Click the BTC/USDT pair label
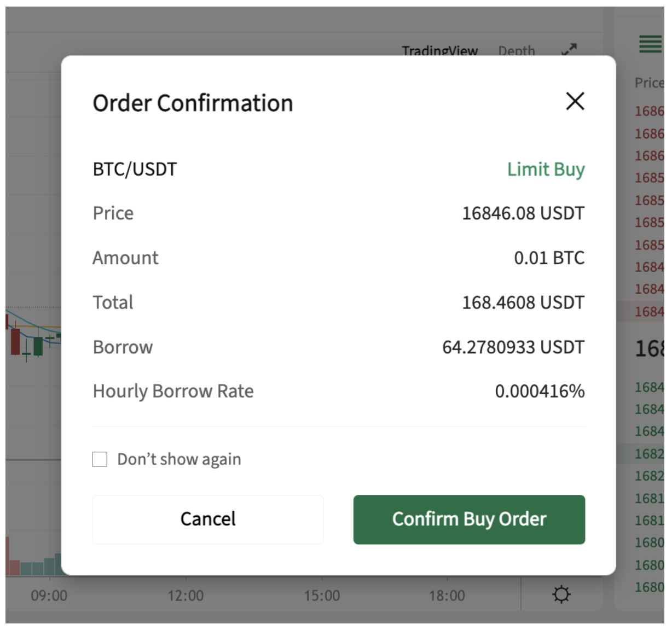Screen dimensions: 672x630 pos(135,170)
